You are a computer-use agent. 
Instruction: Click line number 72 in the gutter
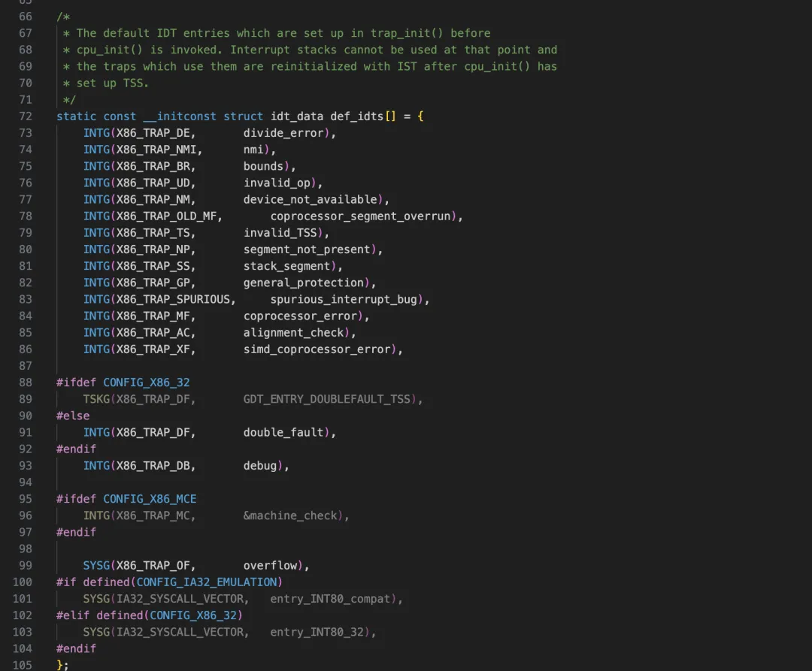tap(26, 116)
